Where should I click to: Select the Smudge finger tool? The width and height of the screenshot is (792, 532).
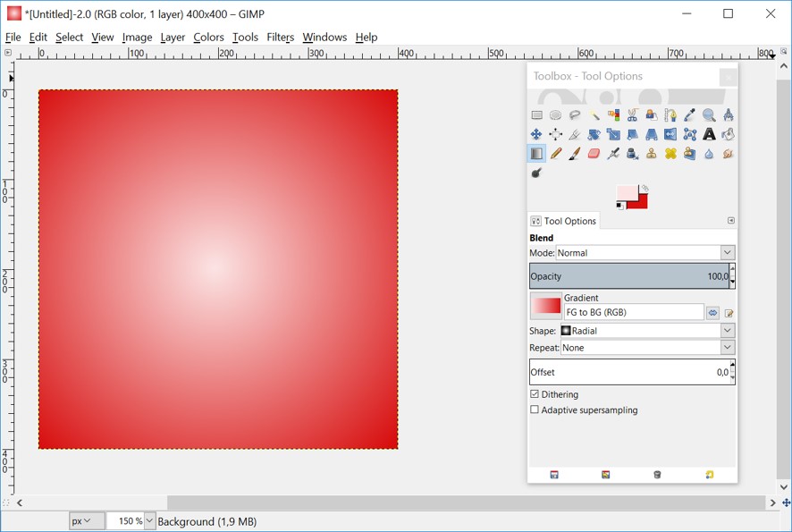(729, 154)
